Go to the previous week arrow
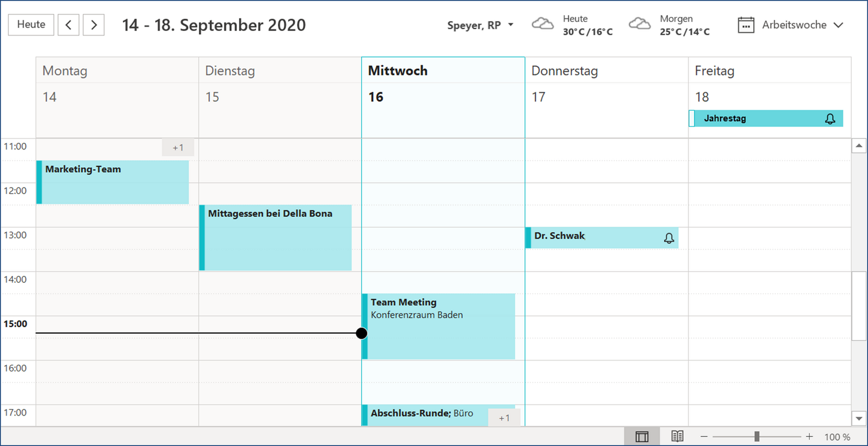The height and width of the screenshot is (446, 868). 69,25
